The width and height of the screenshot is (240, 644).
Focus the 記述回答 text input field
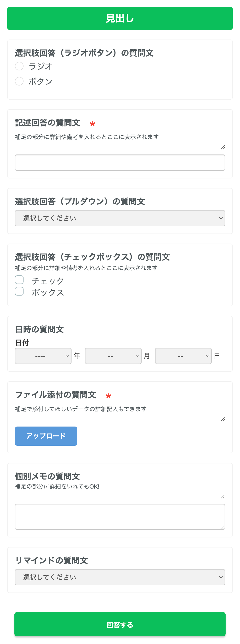pos(120,163)
